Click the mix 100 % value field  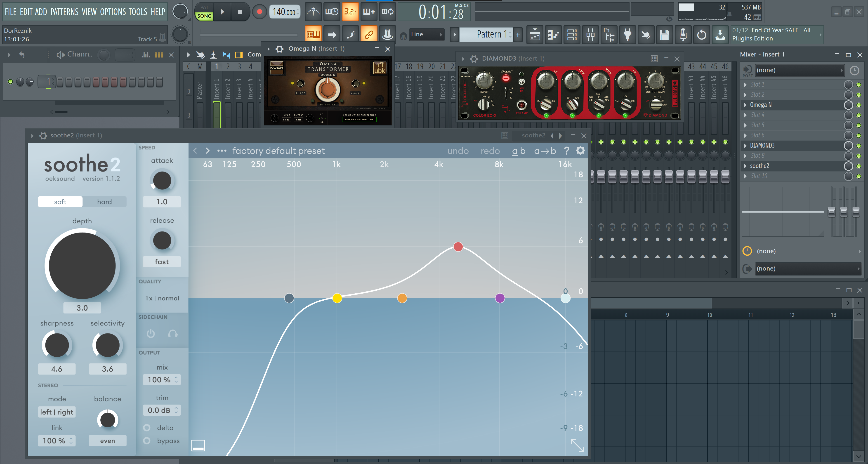(162, 380)
